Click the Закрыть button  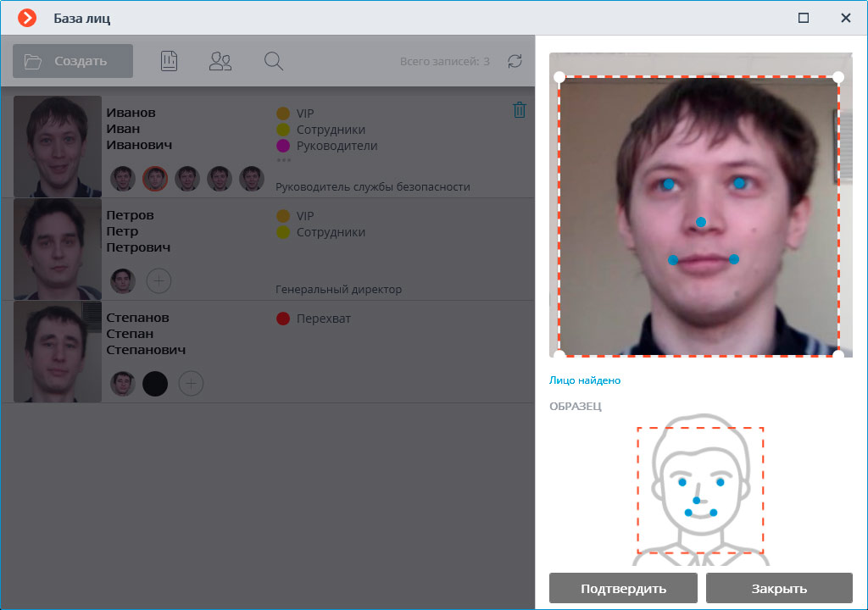pos(779,588)
